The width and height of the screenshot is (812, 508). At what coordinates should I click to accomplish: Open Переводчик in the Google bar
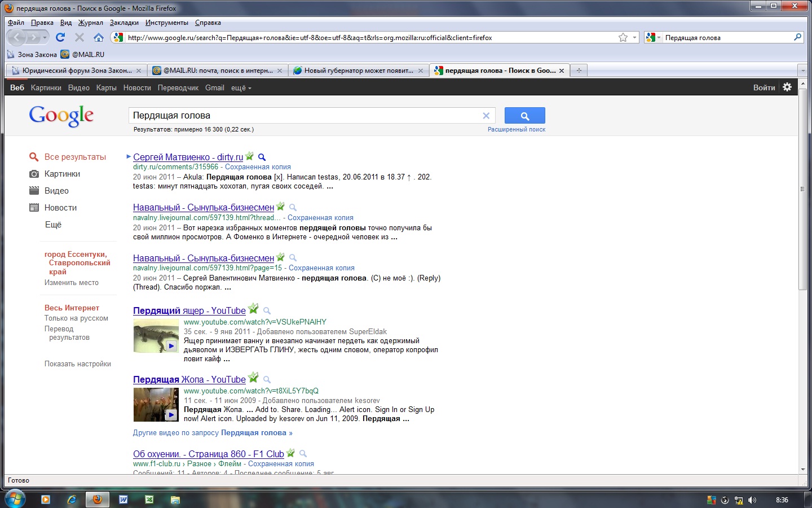click(x=178, y=87)
